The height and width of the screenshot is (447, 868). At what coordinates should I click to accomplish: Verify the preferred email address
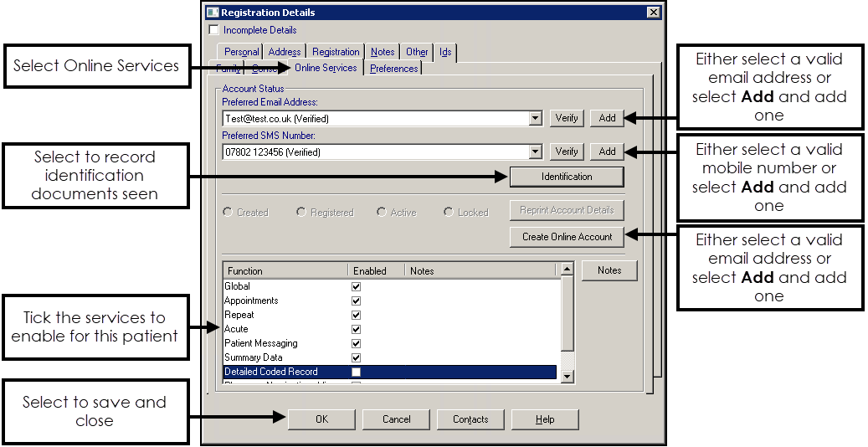coord(567,118)
